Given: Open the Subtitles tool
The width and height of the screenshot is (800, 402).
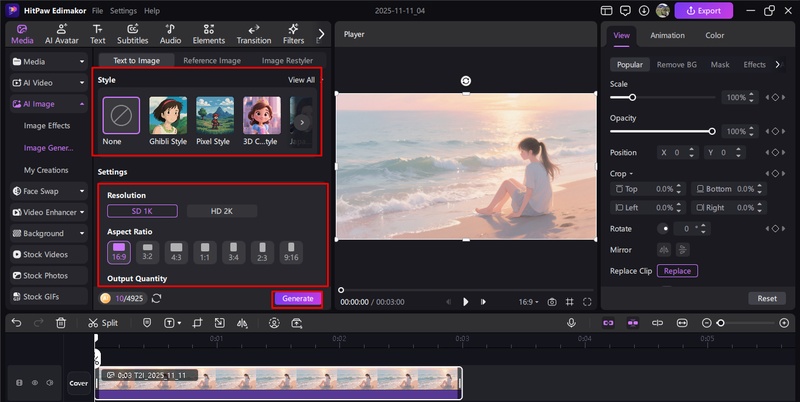Looking at the screenshot, I should (133, 34).
